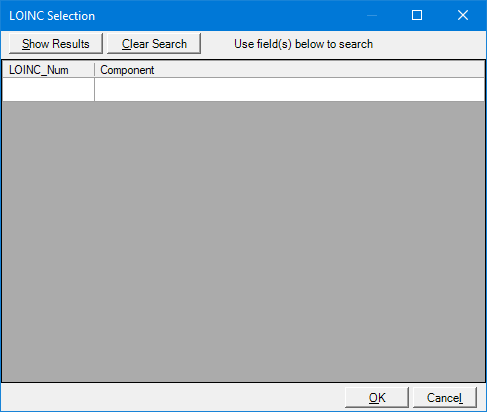Click the Show Results button
This screenshot has width=487, height=412.
click(56, 44)
